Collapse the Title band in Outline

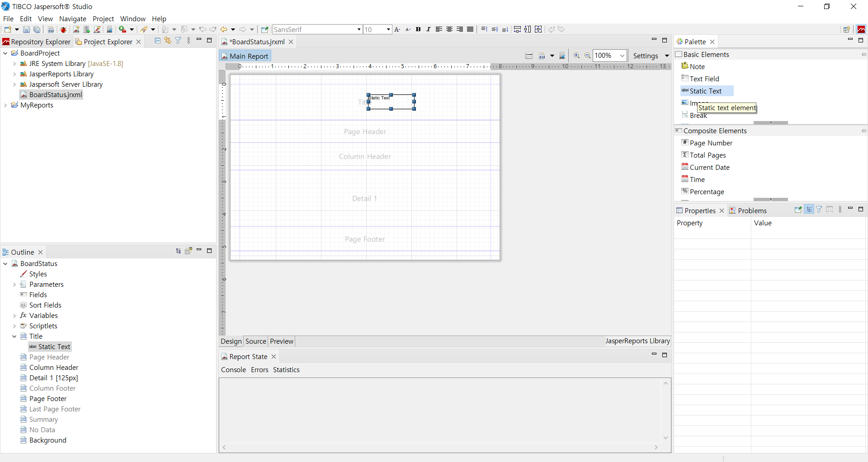14,336
